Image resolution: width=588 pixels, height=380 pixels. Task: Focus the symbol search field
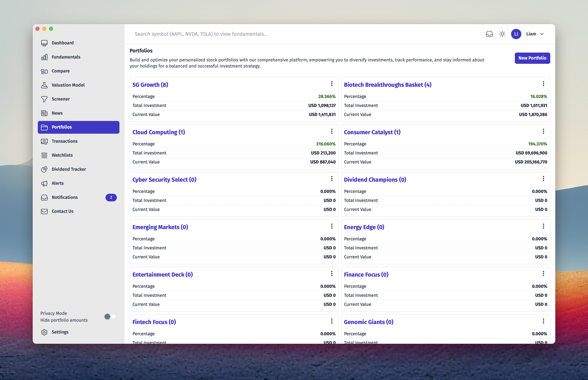(304, 34)
